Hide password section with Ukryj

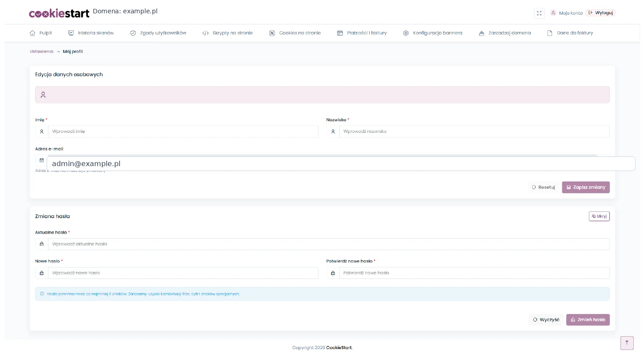[599, 216]
